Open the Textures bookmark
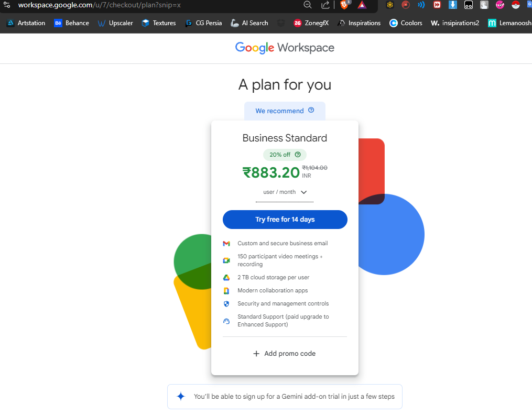532x415 pixels. (159, 23)
